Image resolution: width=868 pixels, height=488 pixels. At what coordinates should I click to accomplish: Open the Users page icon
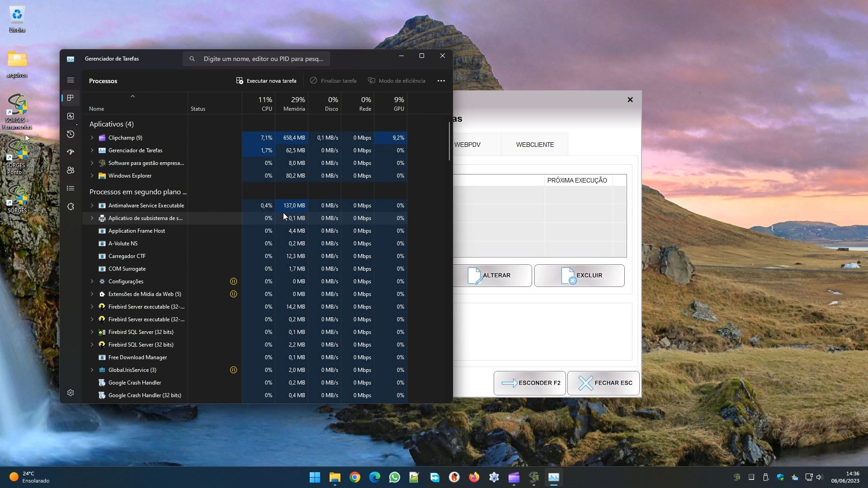(71, 170)
